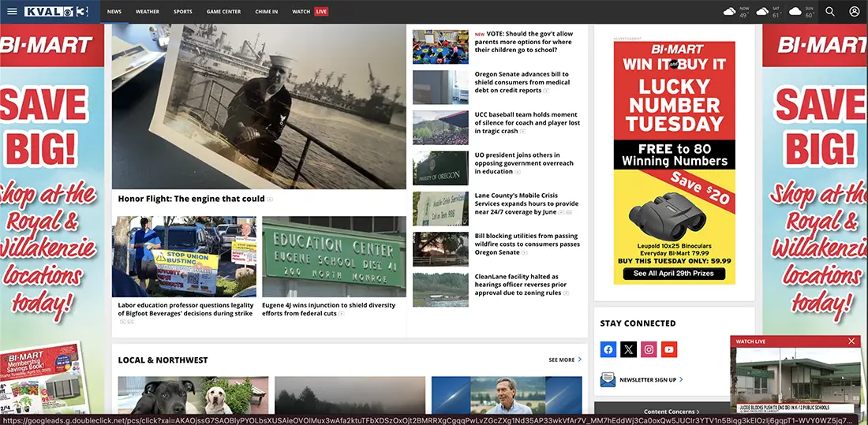Open Eugene 4J injunction headline
The width and height of the screenshot is (868, 425).
329,309
